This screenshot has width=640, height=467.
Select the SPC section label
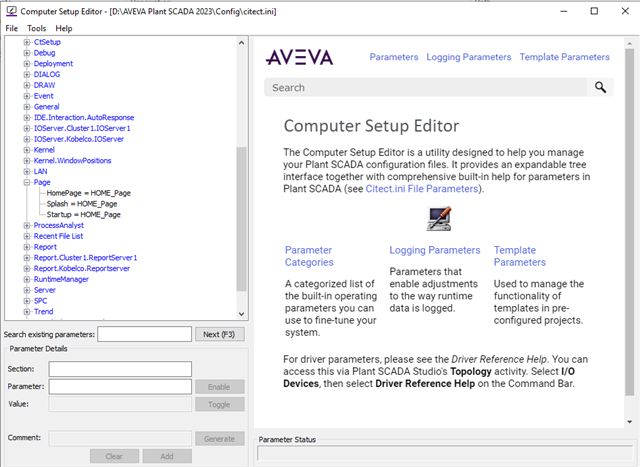tap(40, 301)
